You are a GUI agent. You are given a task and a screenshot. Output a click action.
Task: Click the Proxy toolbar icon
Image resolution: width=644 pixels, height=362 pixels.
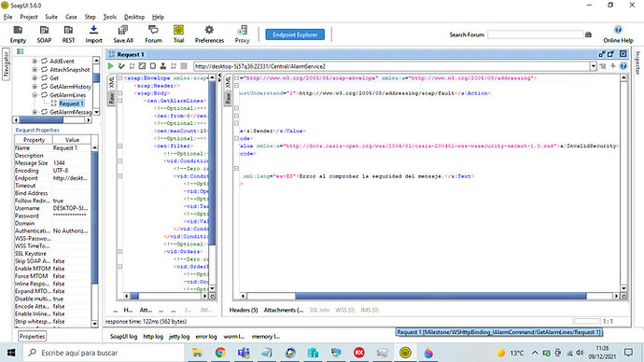point(242,35)
